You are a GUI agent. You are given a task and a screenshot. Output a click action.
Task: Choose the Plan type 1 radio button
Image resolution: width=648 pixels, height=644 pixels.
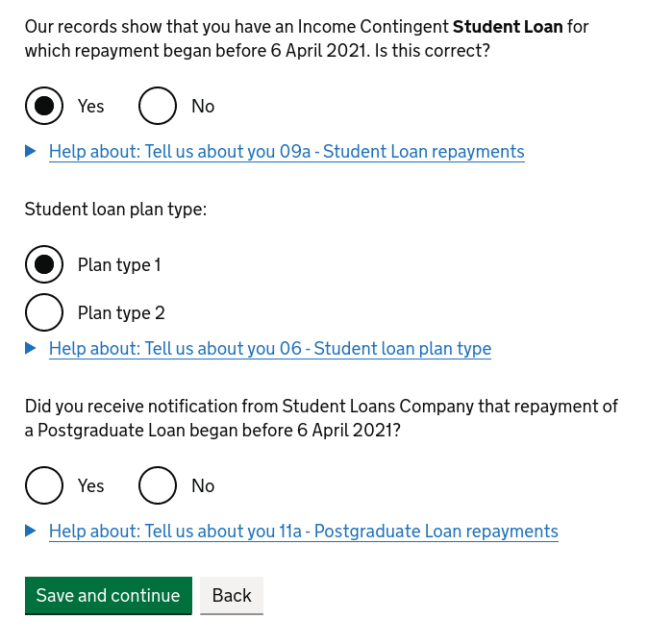44,264
